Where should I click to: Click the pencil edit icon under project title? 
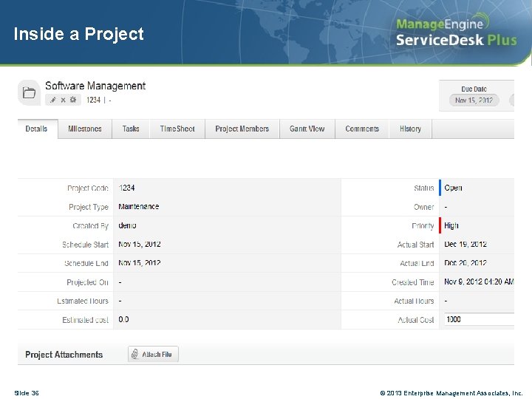52,100
